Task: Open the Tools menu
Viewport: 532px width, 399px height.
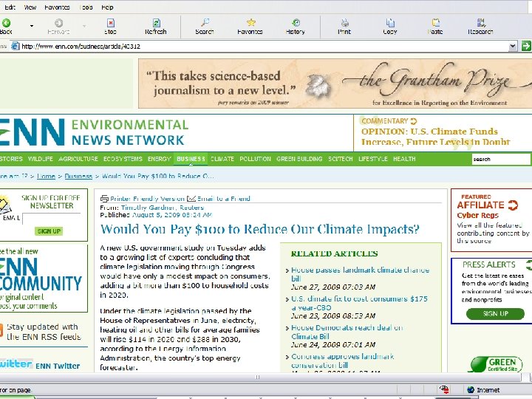Action: 86,7
